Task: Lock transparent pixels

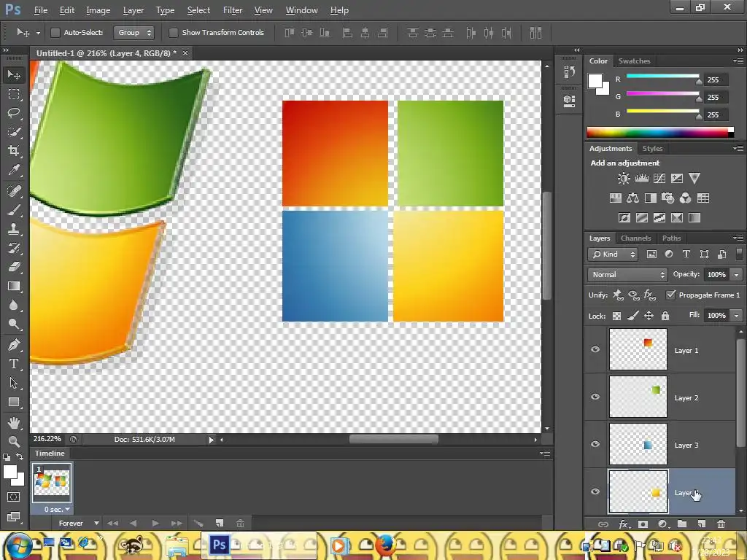Action: click(x=616, y=316)
